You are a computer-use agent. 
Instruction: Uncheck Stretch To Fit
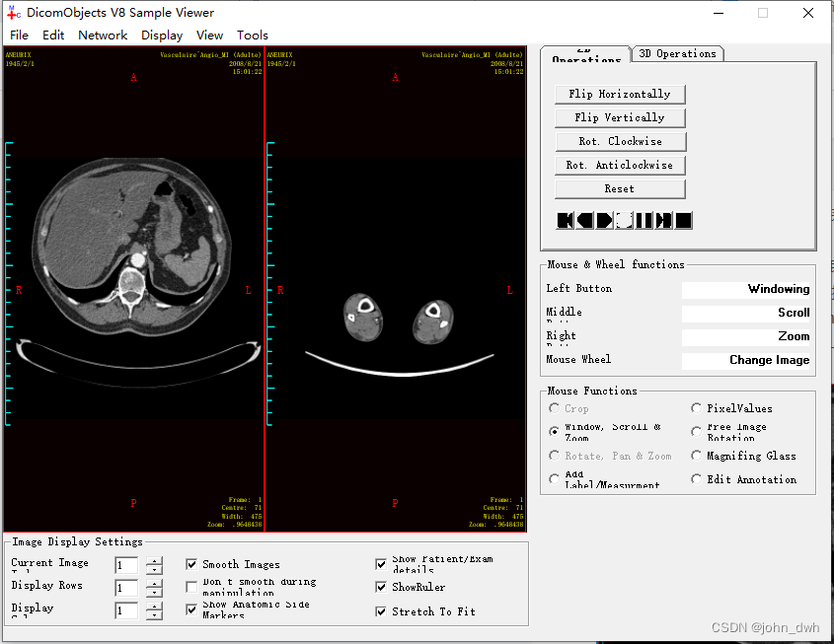(x=381, y=610)
